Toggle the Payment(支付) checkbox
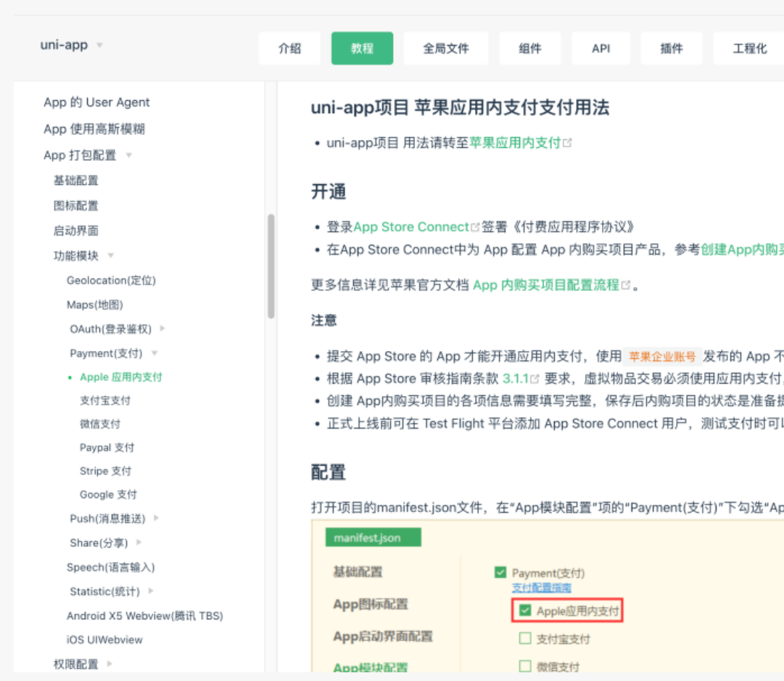The height and width of the screenshot is (681, 784). (500, 573)
